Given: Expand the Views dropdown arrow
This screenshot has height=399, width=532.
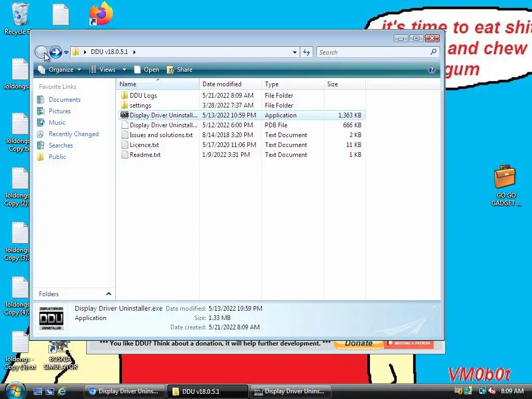Looking at the screenshot, I should point(125,70).
